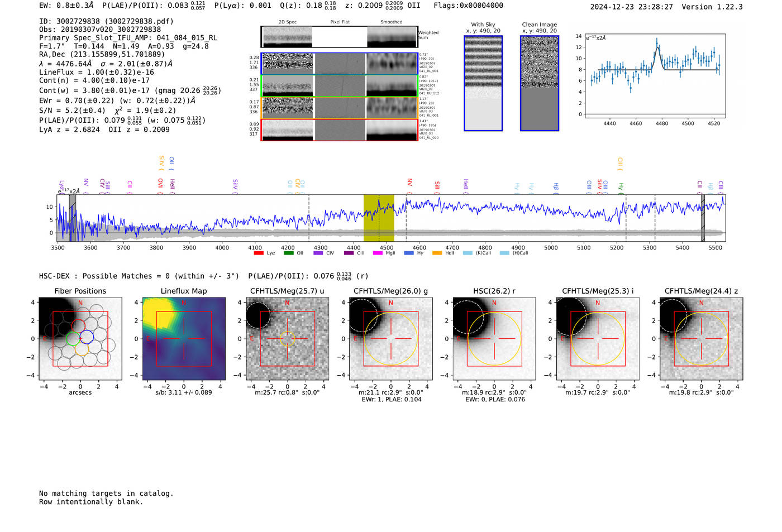Click the 2D Spec column header
The width and height of the screenshot is (782, 532).
288,22
